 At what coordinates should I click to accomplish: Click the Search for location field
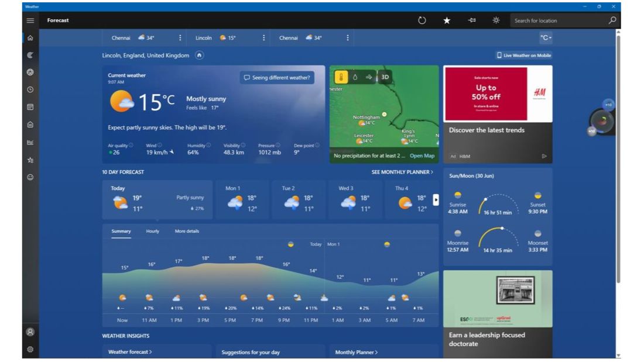click(556, 19)
